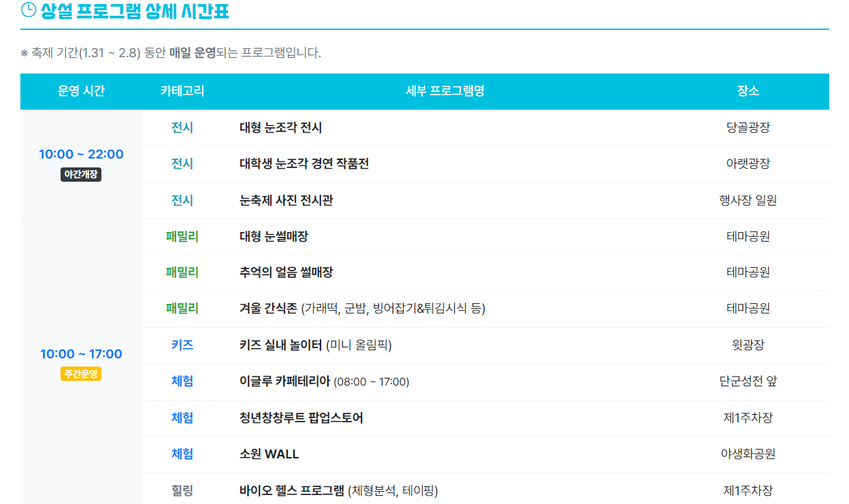Click the 세부 프로그램명 column header
This screenshot has width=849, height=504.
[444, 91]
